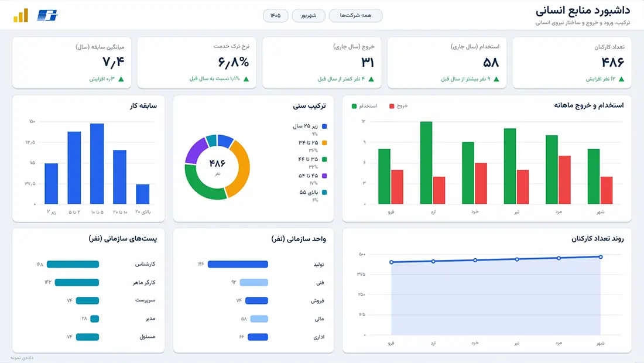Click green hiring bar for شهر month

[594, 177]
